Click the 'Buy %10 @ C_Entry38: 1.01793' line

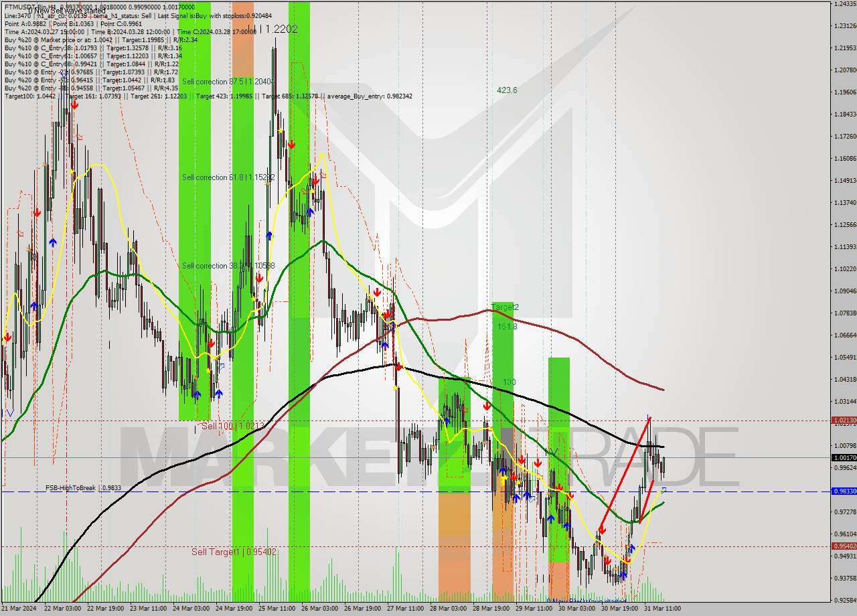51,48
